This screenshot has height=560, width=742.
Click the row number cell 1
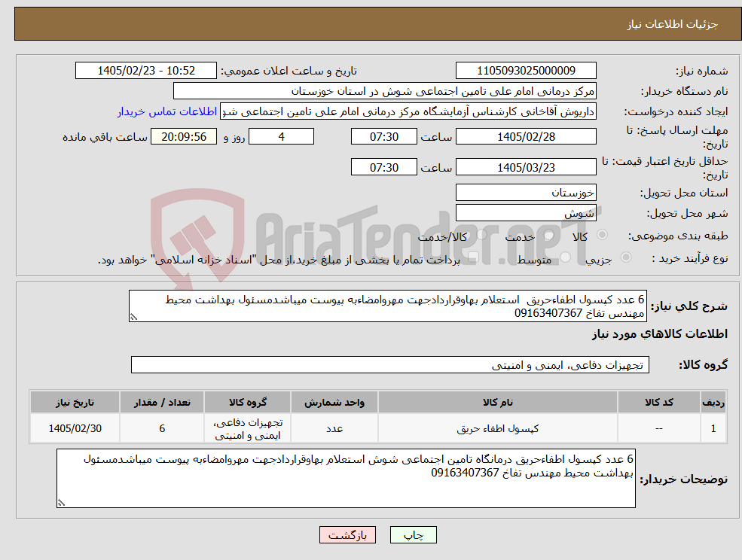click(x=713, y=428)
